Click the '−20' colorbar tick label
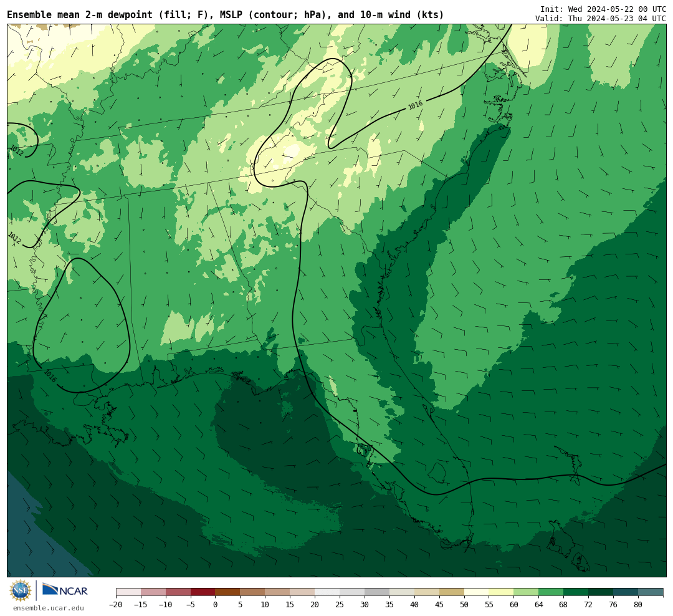Viewport: 673px width, 616px height. (x=116, y=605)
